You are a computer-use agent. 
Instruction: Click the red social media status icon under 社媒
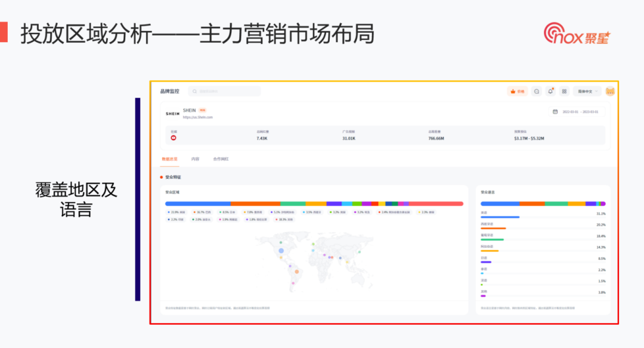pyautogui.click(x=173, y=138)
